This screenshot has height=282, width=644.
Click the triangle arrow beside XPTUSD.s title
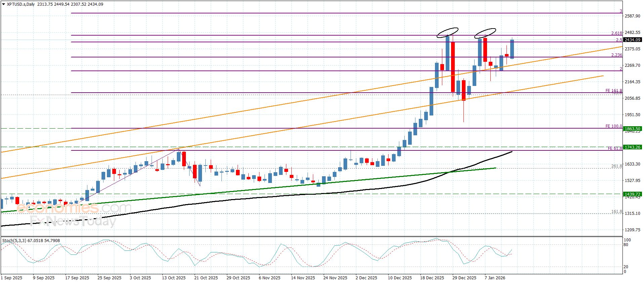tap(3, 4)
